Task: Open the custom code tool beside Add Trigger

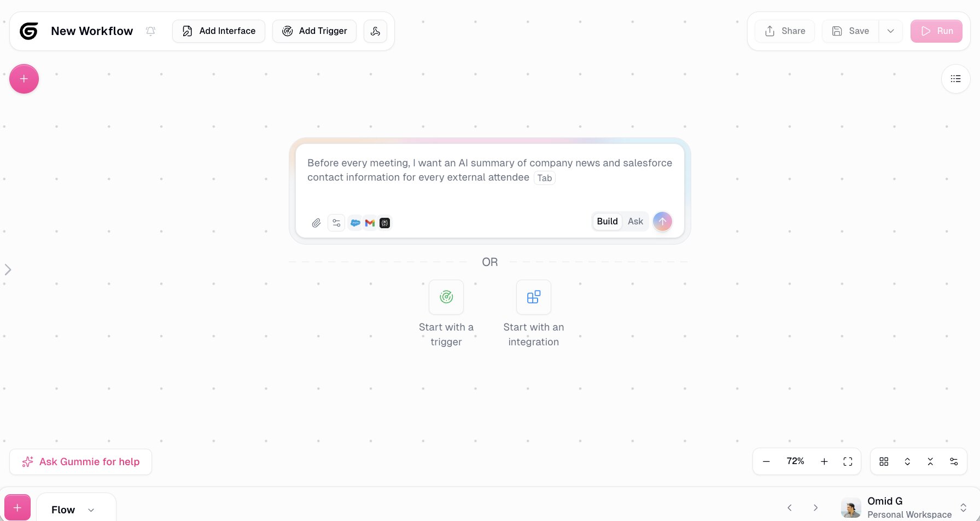Action: (375, 31)
